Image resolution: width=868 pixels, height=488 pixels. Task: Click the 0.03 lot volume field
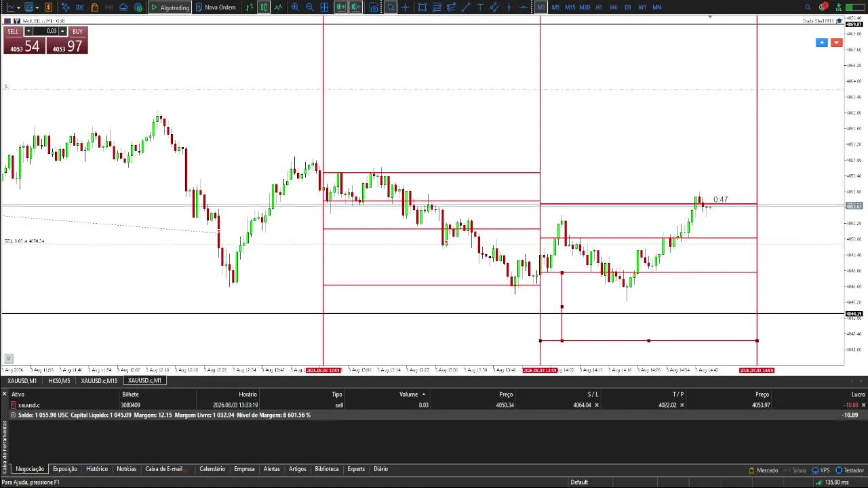tap(45, 31)
